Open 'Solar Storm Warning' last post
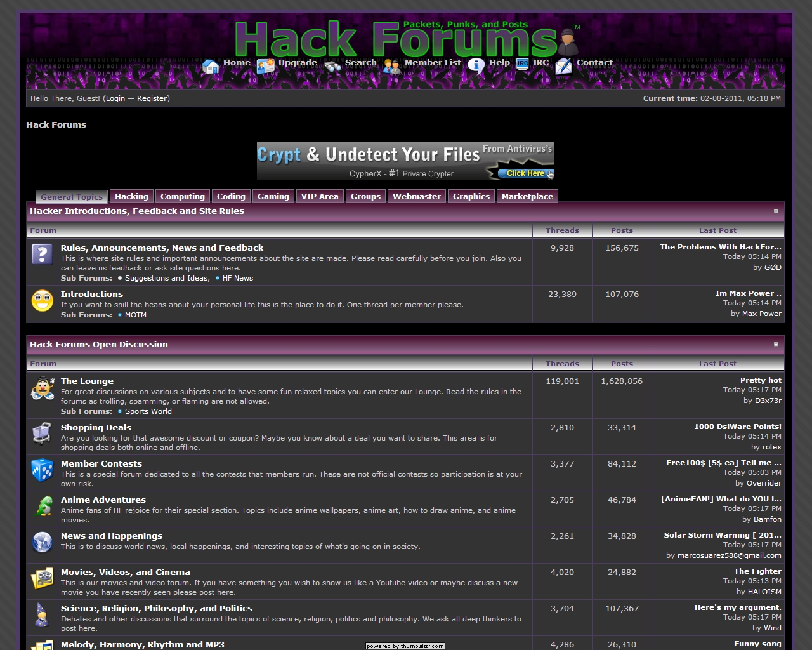The image size is (812, 650). [723, 535]
